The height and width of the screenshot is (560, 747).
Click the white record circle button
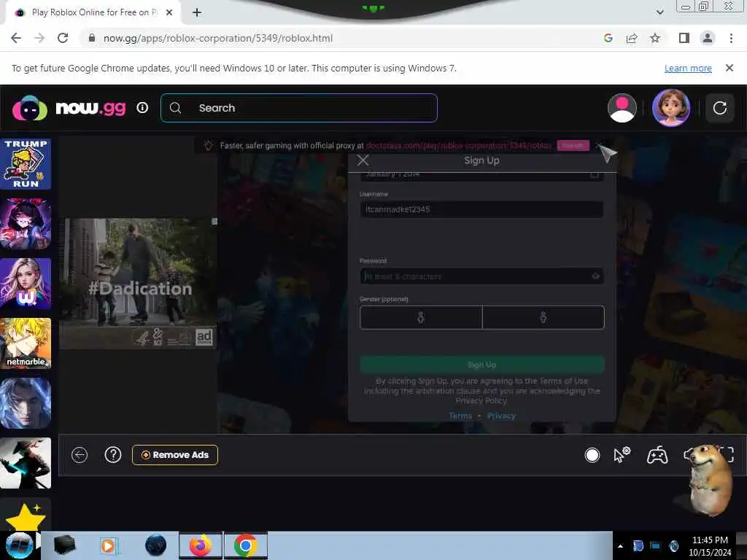(x=592, y=455)
